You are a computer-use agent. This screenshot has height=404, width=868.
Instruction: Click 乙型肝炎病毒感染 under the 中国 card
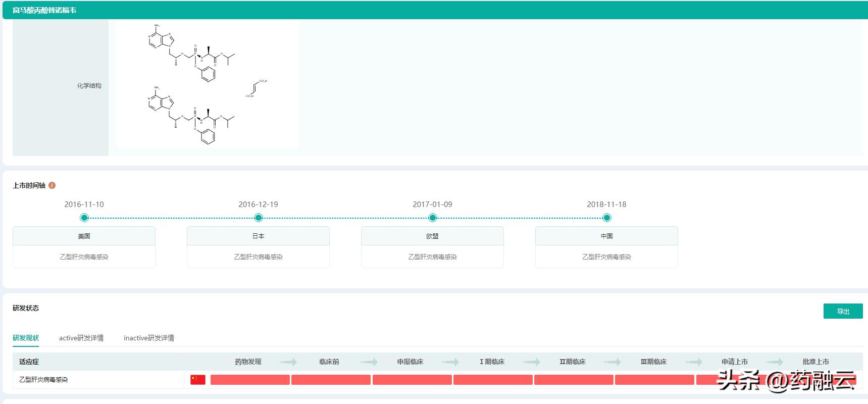(607, 257)
